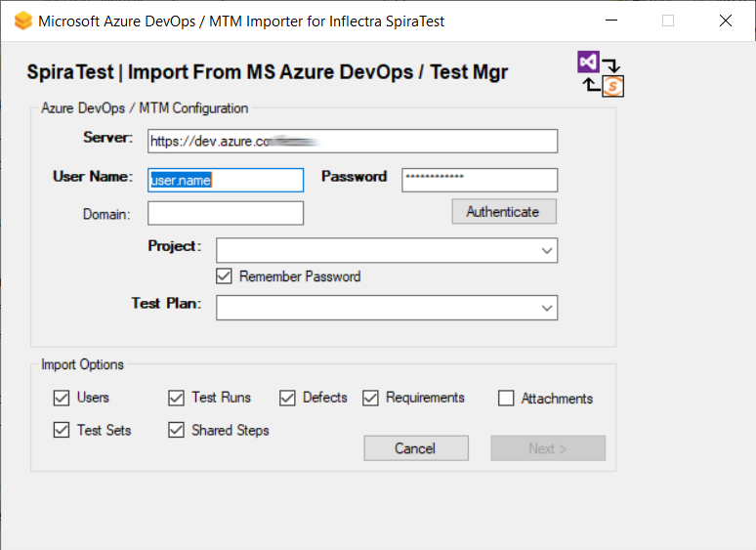The image size is (756, 550).
Task: Click the Password input field
Action: click(x=479, y=180)
